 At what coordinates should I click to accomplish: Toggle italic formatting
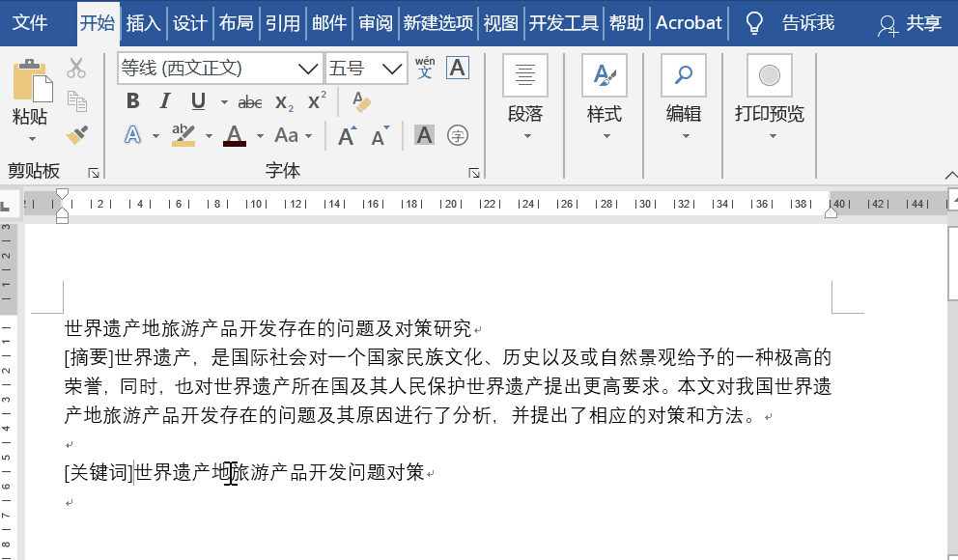[x=165, y=101]
